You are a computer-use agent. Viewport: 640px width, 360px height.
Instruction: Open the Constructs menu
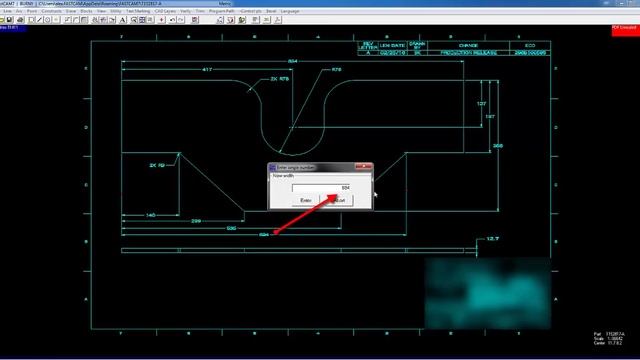(51, 11)
